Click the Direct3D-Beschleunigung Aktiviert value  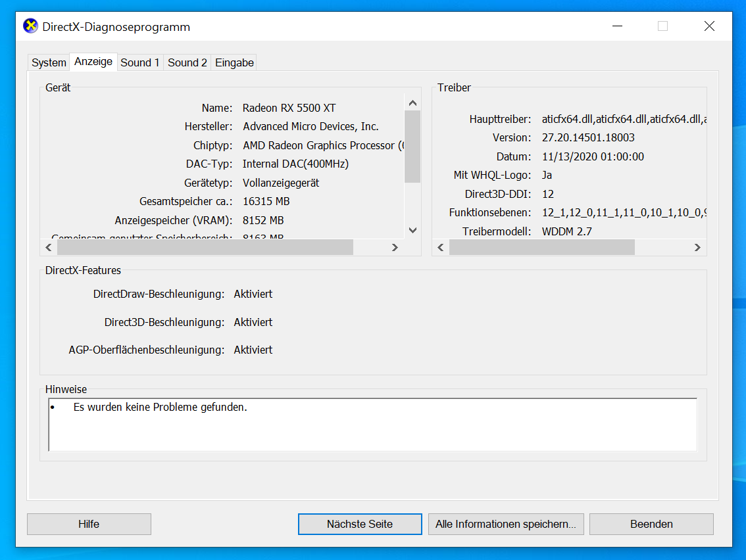(x=253, y=322)
